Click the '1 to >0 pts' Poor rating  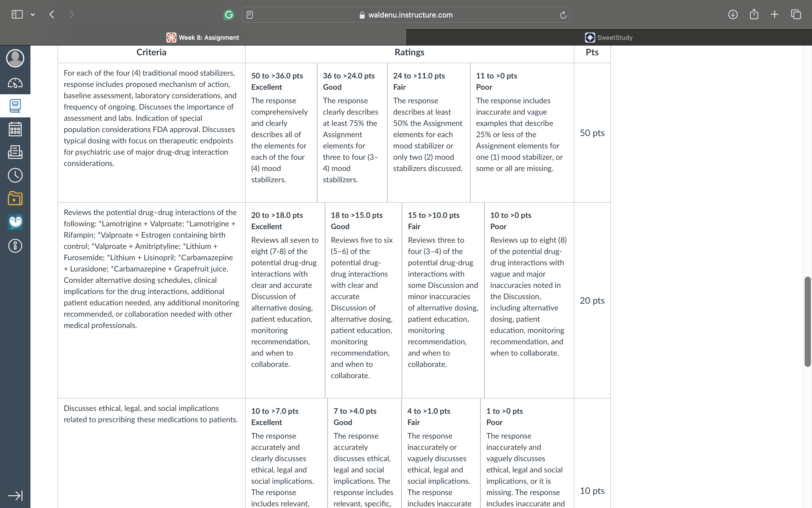tap(527, 453)
